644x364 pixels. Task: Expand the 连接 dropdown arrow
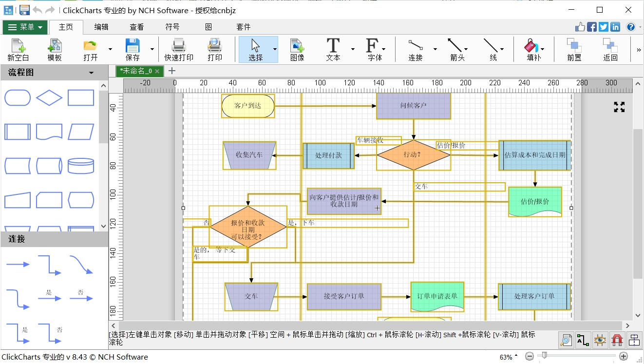[x=435, y=49]
